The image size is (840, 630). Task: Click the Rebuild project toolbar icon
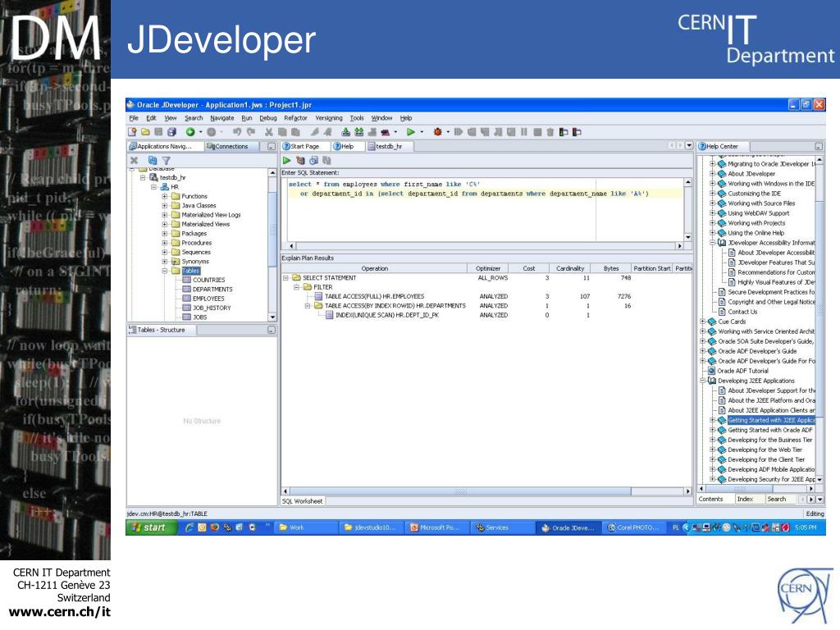click(359, 132)
